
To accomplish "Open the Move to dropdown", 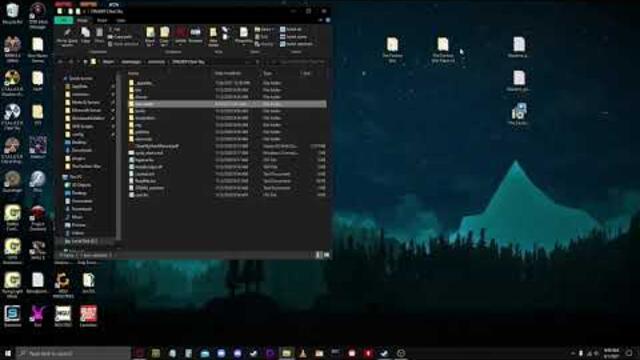I will pyautogui.click(x=150, y=36).
